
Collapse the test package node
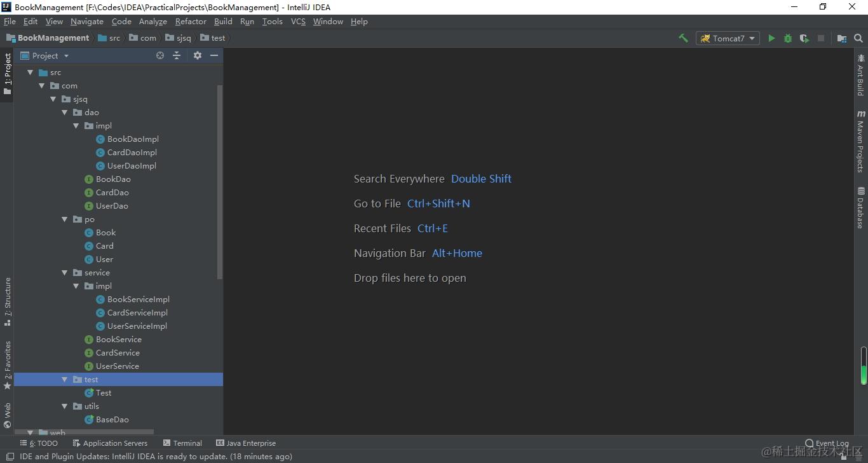[64, 380]
